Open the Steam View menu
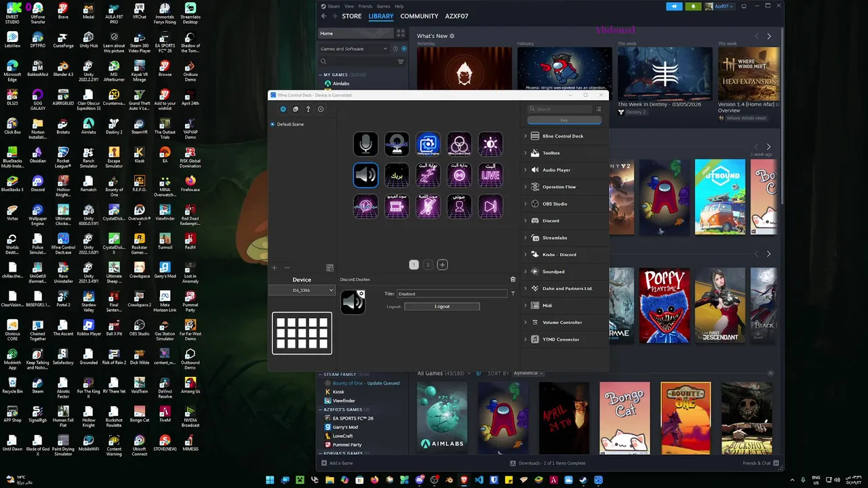This screenshot has width=868, height=488. click(349, 6)
